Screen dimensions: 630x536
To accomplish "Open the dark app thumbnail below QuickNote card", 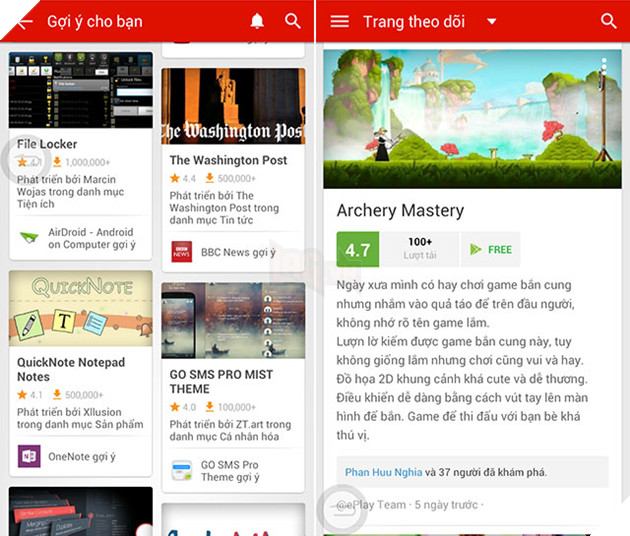I will click(81, 511).
